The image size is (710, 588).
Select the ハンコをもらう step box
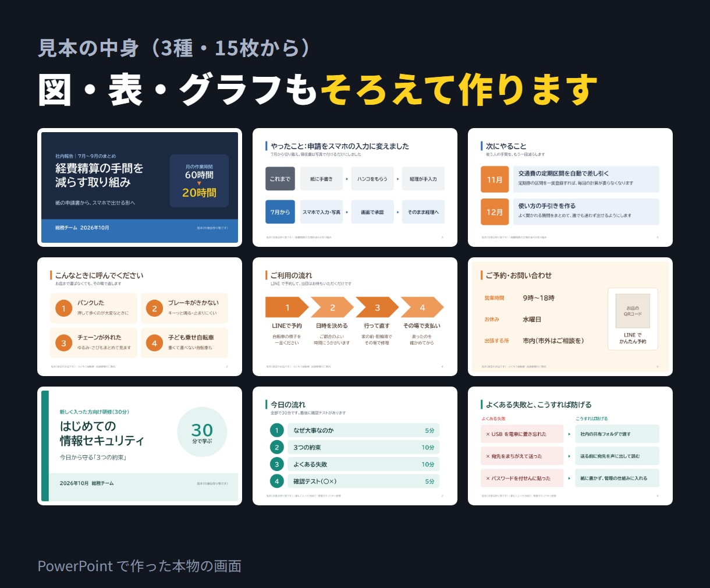tap(372, 179)
